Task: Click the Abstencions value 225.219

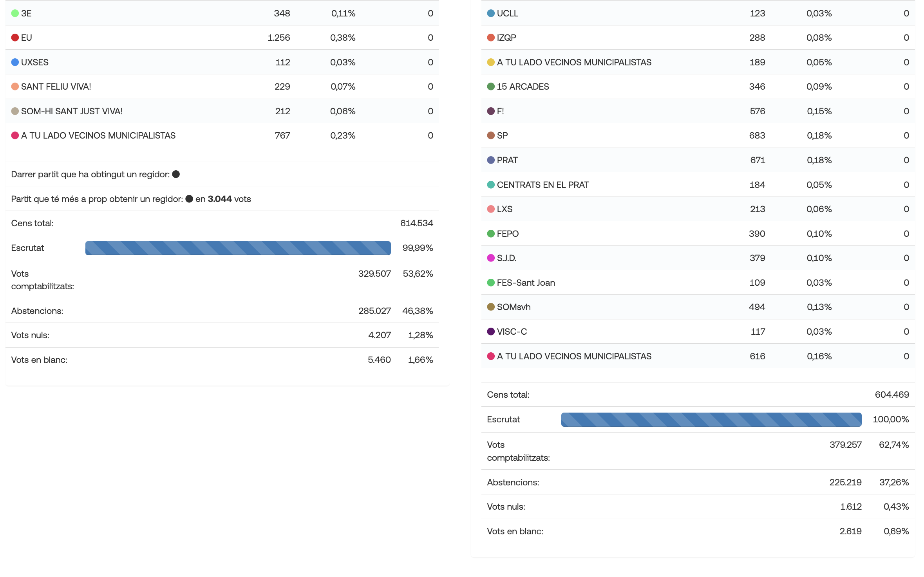Action: click(x=845, y=482)
